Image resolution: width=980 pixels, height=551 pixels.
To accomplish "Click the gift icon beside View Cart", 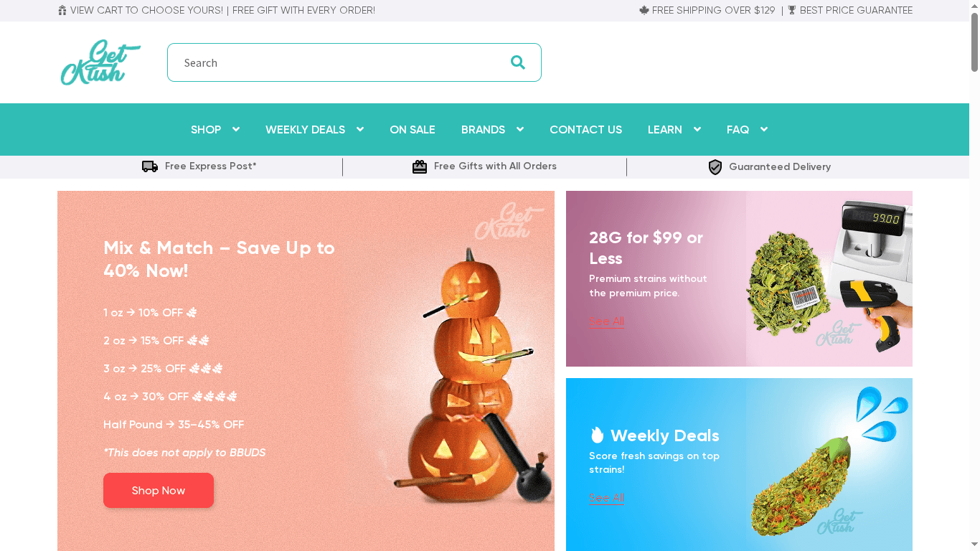I will 62,11.
